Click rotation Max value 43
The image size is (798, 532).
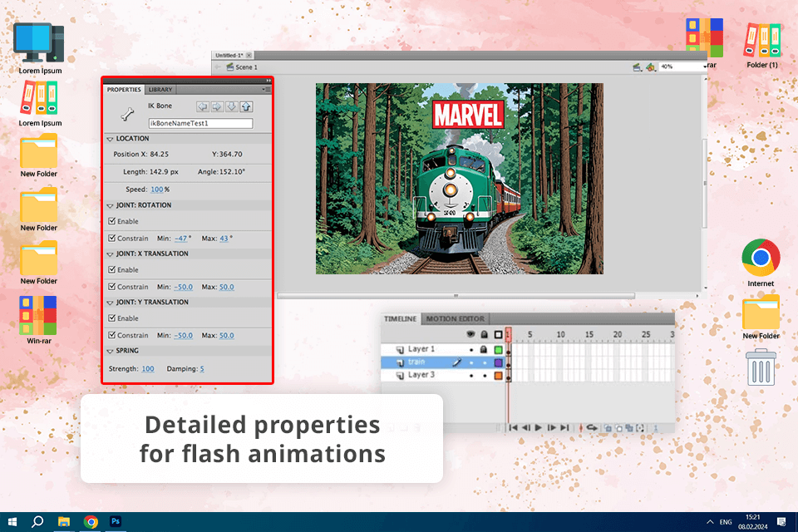(224, 239)
